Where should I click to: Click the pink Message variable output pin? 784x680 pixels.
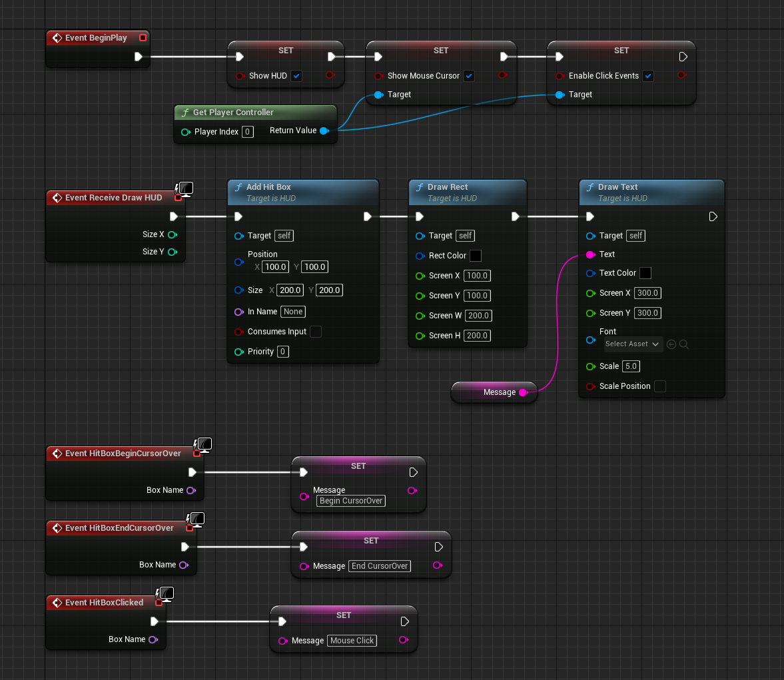523,392
